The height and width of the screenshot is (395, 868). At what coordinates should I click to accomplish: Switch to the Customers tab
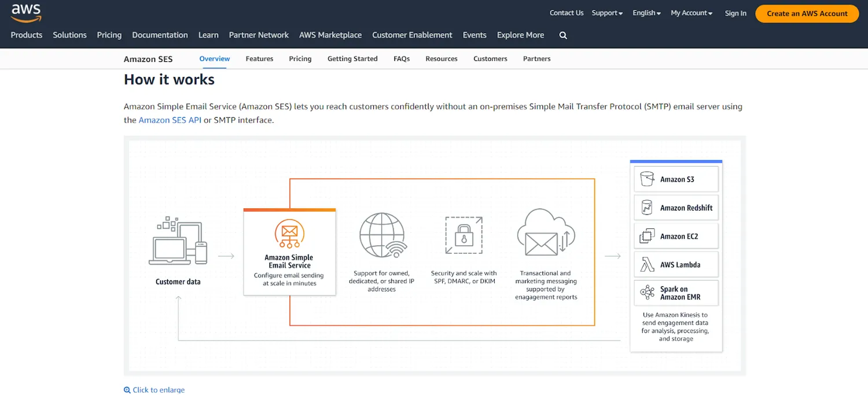click(490, 58)
